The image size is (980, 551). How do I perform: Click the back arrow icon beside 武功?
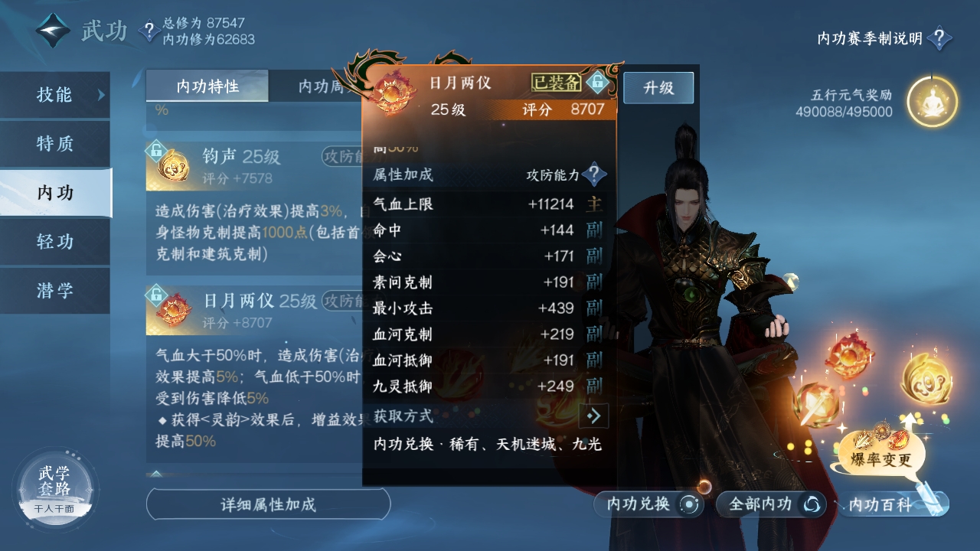[x=54, y=31]
